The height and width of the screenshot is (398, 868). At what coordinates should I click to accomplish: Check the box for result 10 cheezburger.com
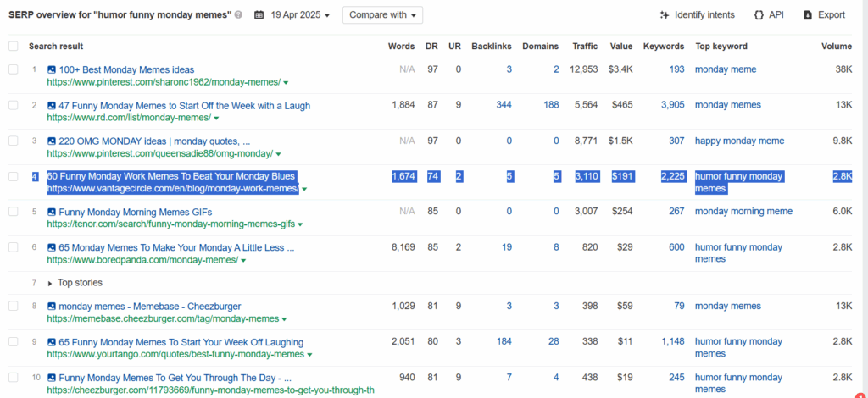pos(14,378)
